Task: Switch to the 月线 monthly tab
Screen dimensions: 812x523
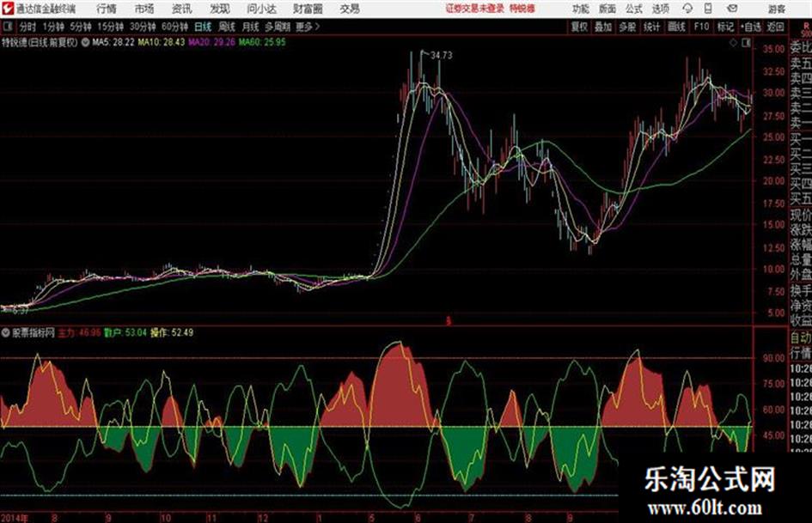Action: 251,27
